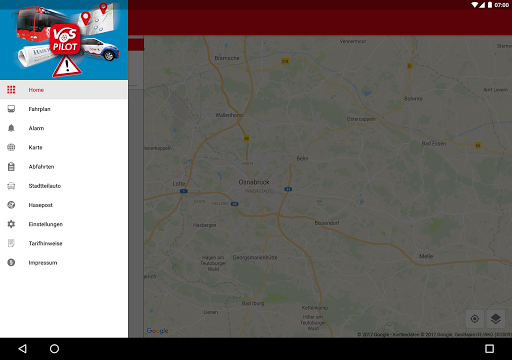The image size is (512, 360).
Task: Tap Android home navigation button
Action: [54, 349]
